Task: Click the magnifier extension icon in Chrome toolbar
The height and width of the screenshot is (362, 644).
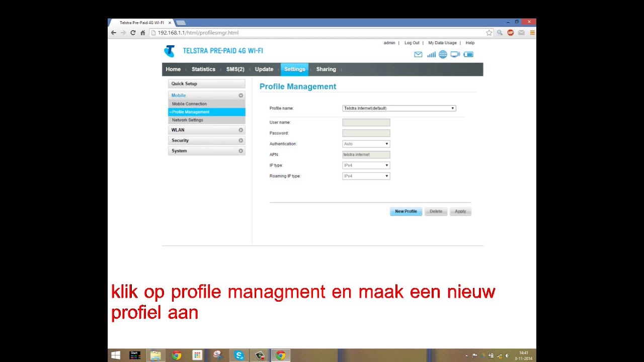Action: click(500, 33)
